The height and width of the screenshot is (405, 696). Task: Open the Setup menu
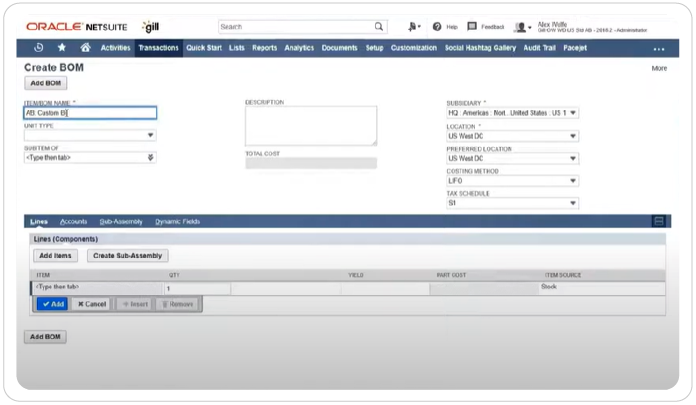click(x=374, y=48)
